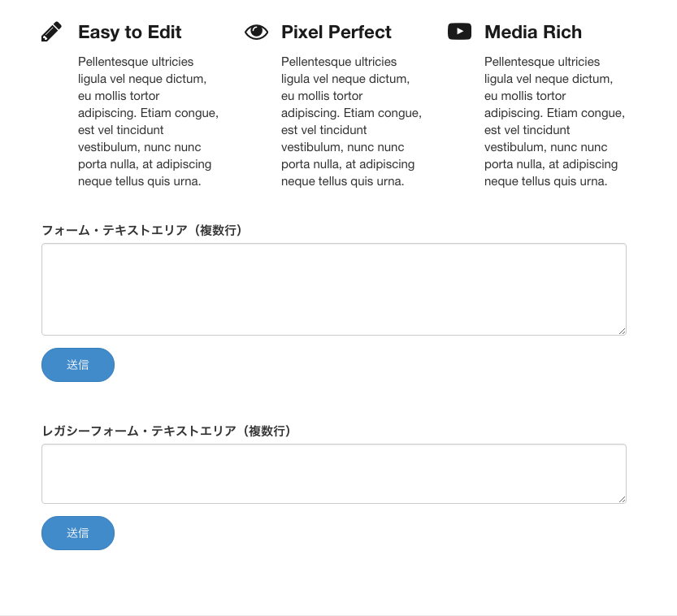Screen dimensions: 677x616
Task: Click the resize grip of the legacy textarea
Action: (623, 500)
